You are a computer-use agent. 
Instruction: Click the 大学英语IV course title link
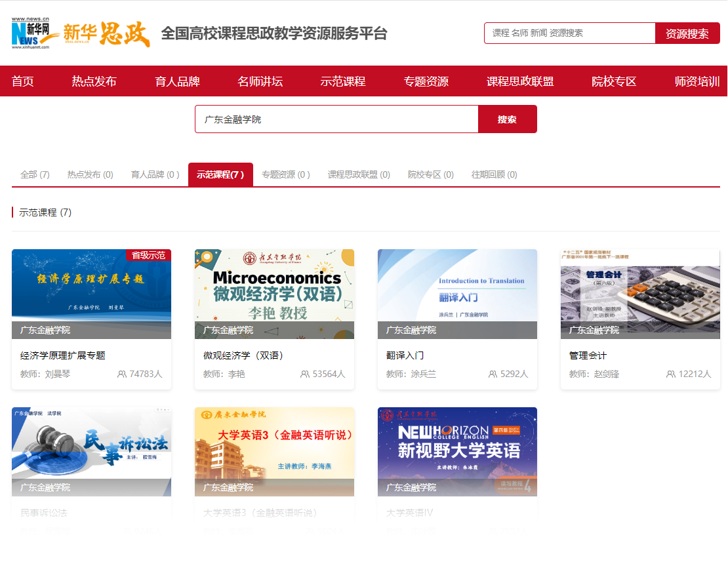click(409, 513)
